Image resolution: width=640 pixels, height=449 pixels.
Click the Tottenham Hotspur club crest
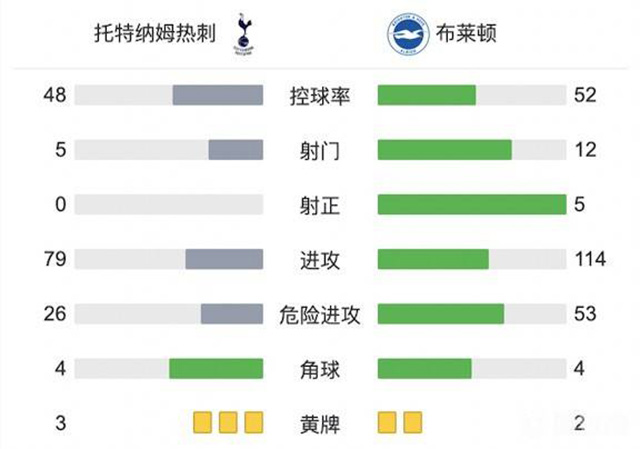click(243, 33)
